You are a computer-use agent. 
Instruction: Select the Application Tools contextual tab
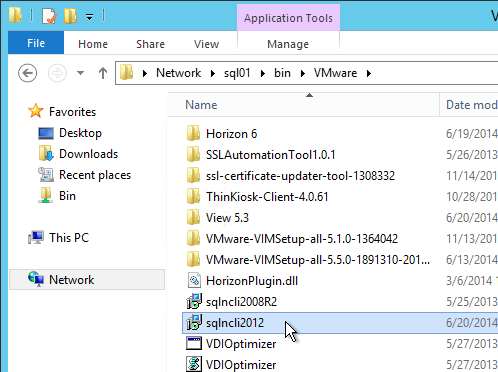tap(288, 18)
